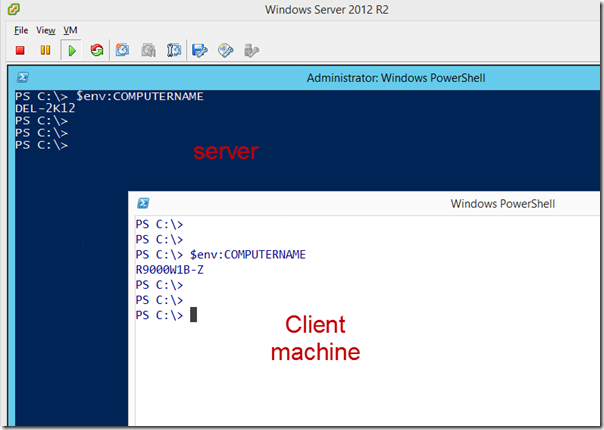Click the red Stop VM button
This screenshot has height=430, width=604.
(x=20, y=50)
